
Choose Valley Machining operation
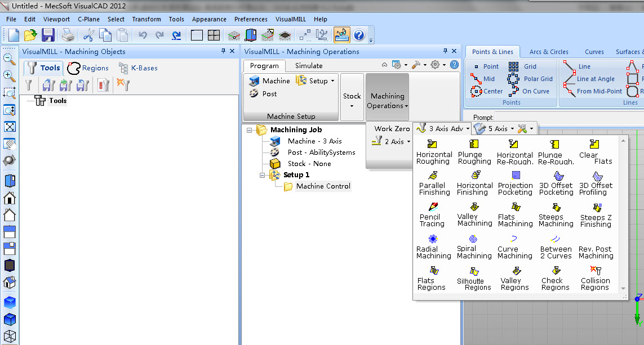[x=474, y=215]
